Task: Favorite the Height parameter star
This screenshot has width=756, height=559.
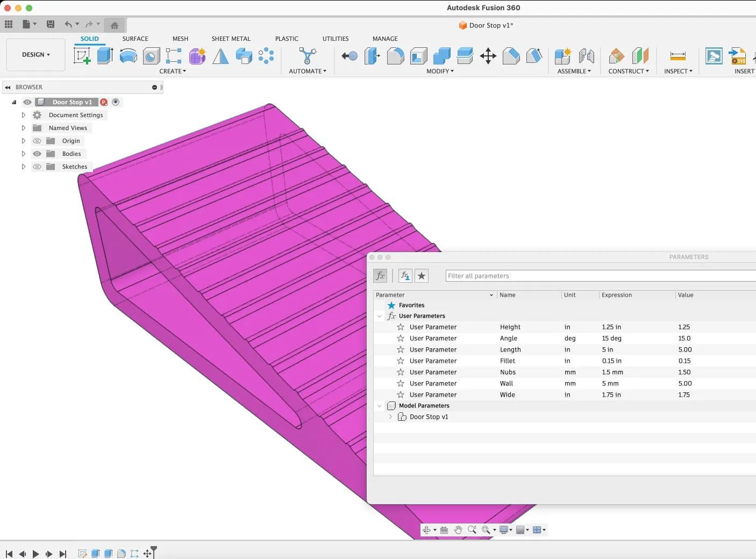Action: [x=400, y=327]
